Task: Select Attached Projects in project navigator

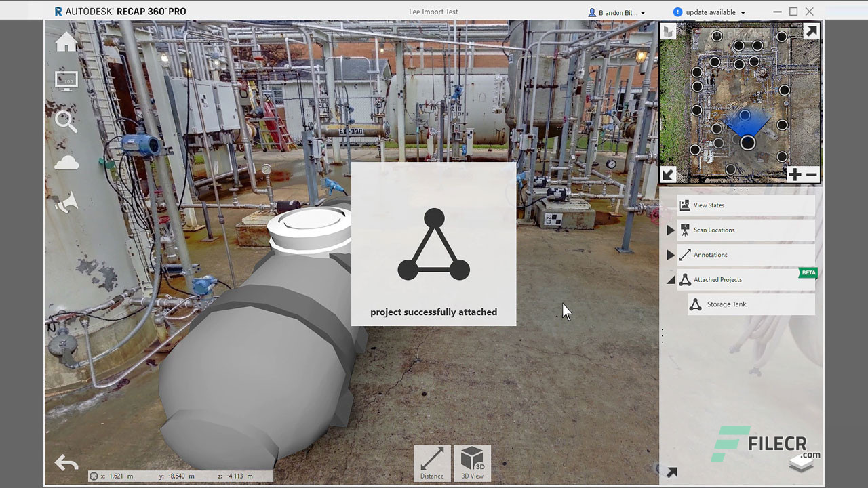Action: click(745, 280)
